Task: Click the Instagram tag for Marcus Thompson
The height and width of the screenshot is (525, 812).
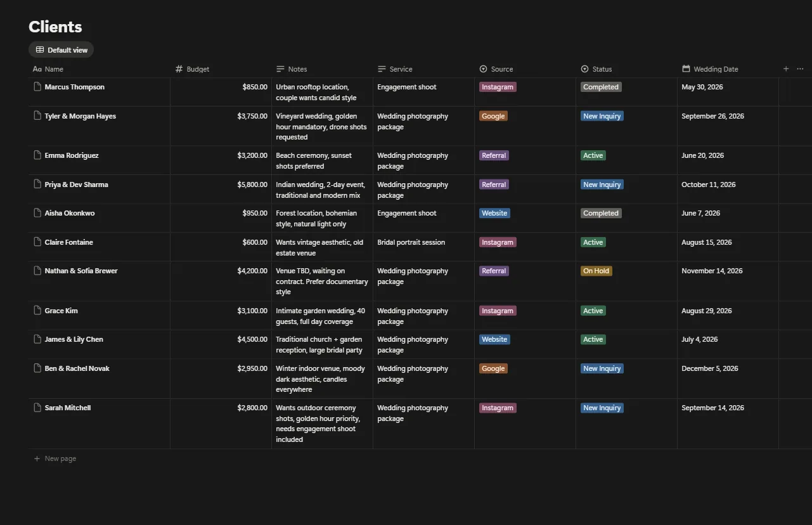Action: 498,87
